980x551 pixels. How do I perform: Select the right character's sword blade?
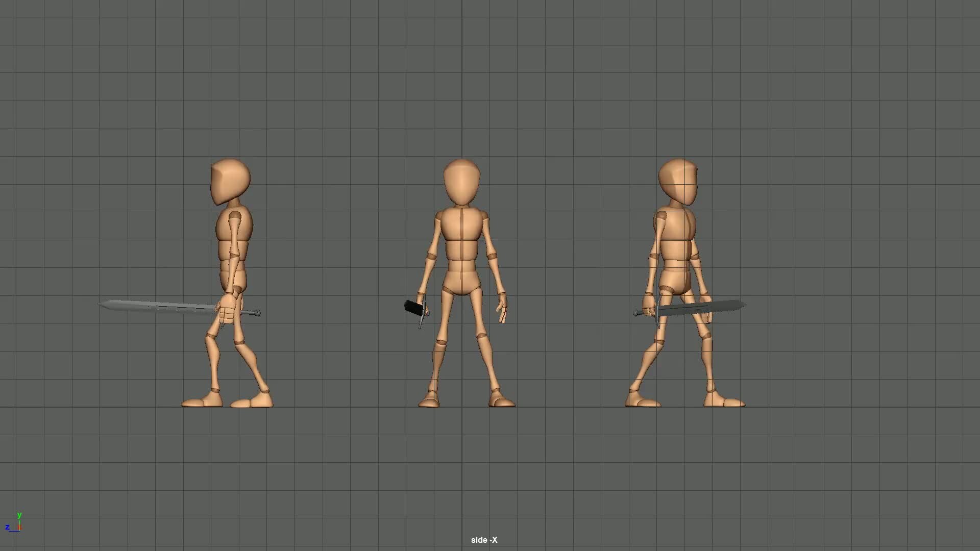(x=704, y=308)
